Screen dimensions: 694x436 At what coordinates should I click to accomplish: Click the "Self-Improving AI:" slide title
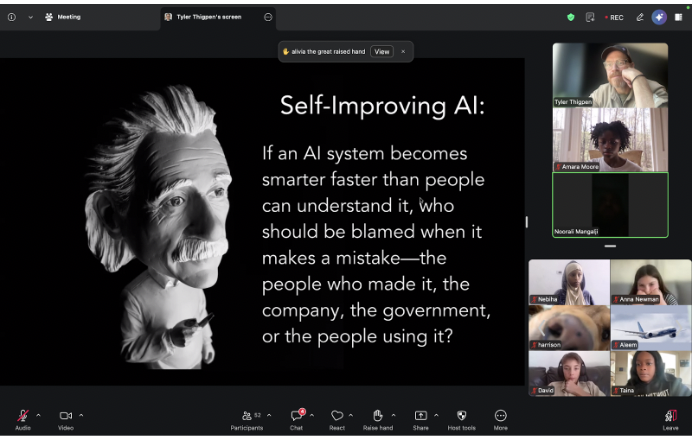tap(382, 106)
